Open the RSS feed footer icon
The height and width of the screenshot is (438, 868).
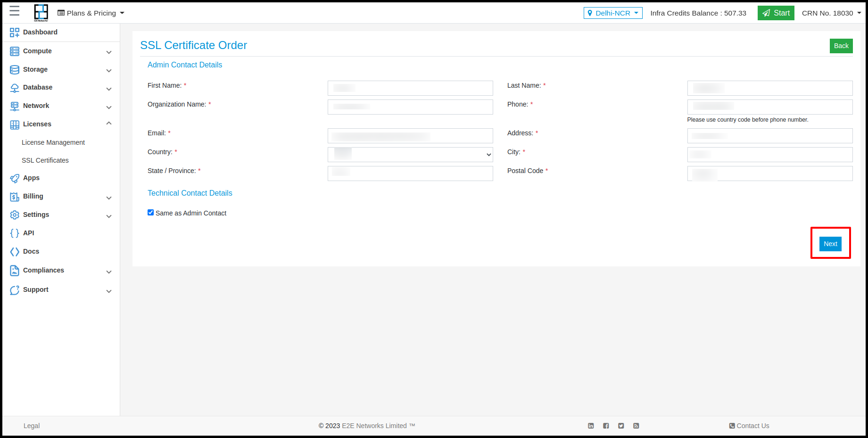coord(636,426)
